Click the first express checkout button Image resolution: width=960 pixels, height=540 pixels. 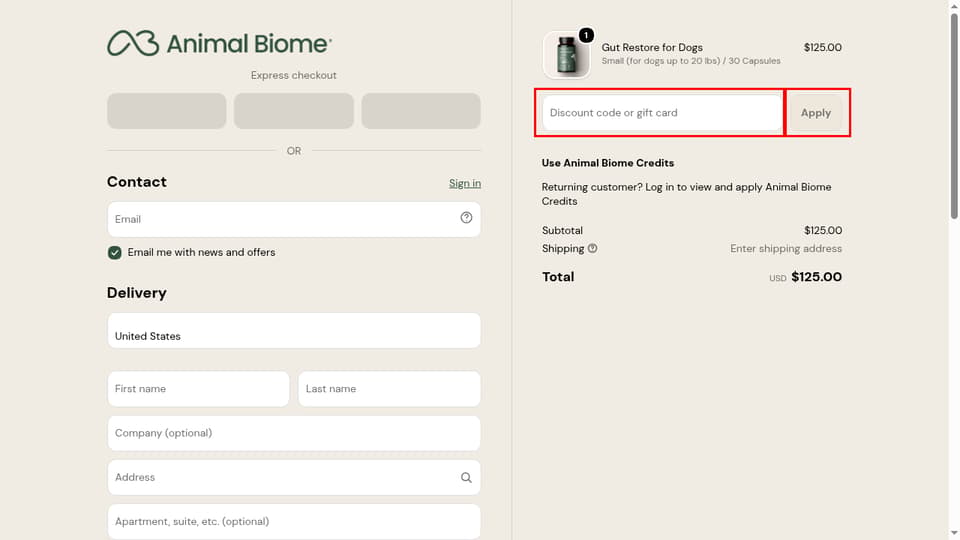pos(167,111)
